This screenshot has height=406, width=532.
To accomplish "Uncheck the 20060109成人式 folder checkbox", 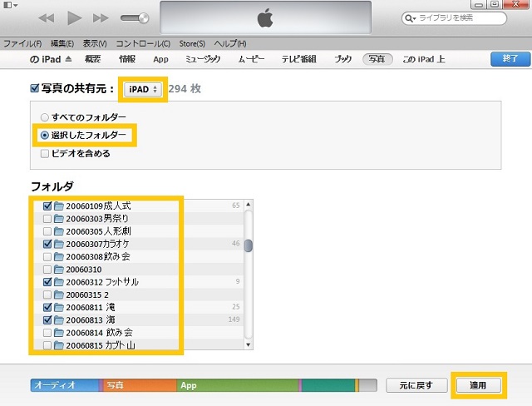I will click(47, 205).
